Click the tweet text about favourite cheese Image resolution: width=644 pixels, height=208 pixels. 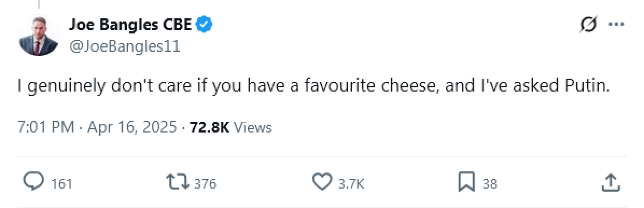313,86
